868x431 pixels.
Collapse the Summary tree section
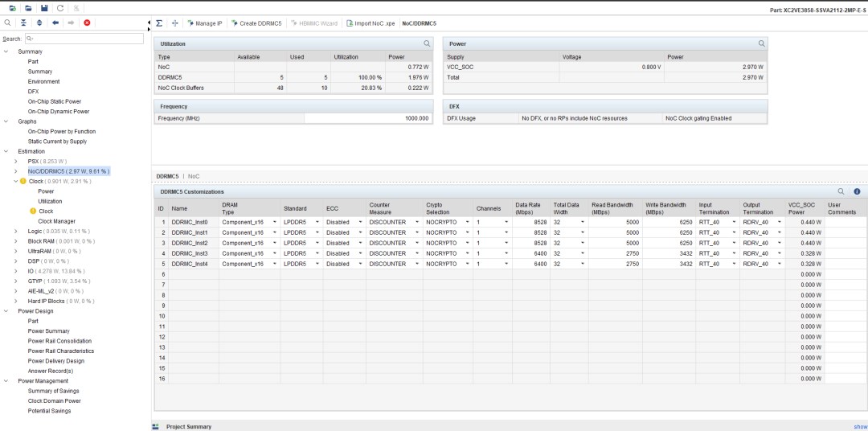click(x=6, y=51)
